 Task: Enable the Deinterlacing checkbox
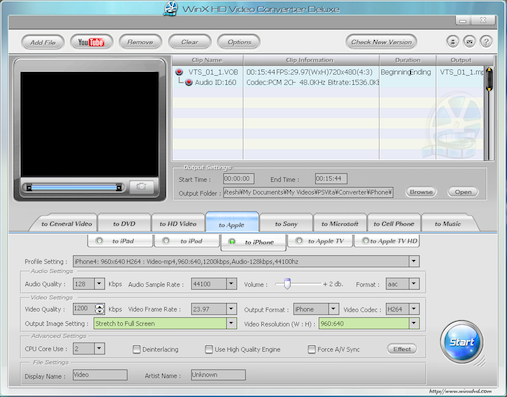[x=136, y=349]
